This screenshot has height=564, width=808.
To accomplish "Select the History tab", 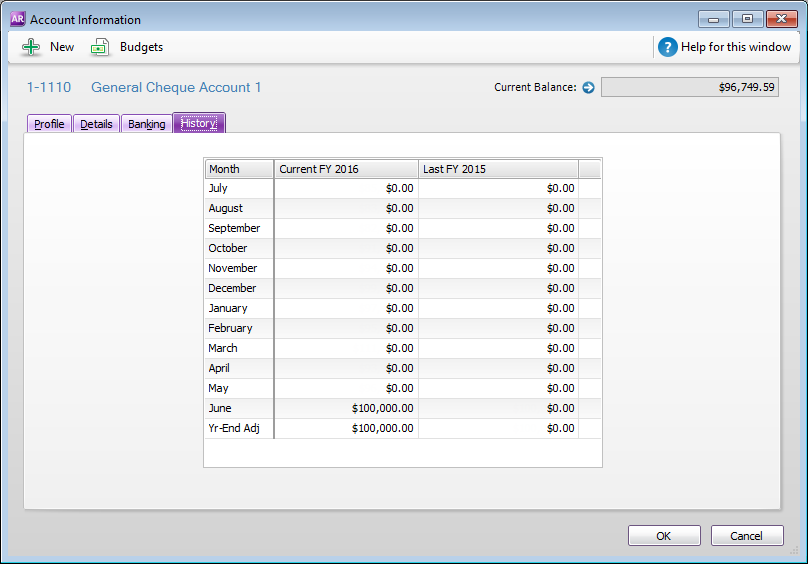I will point(198,124).
